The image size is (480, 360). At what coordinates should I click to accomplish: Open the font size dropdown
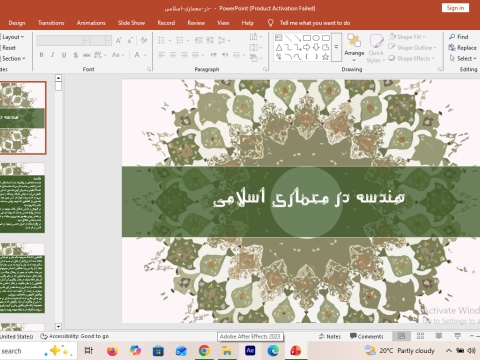pyautogui.click(x=108, y=40)
